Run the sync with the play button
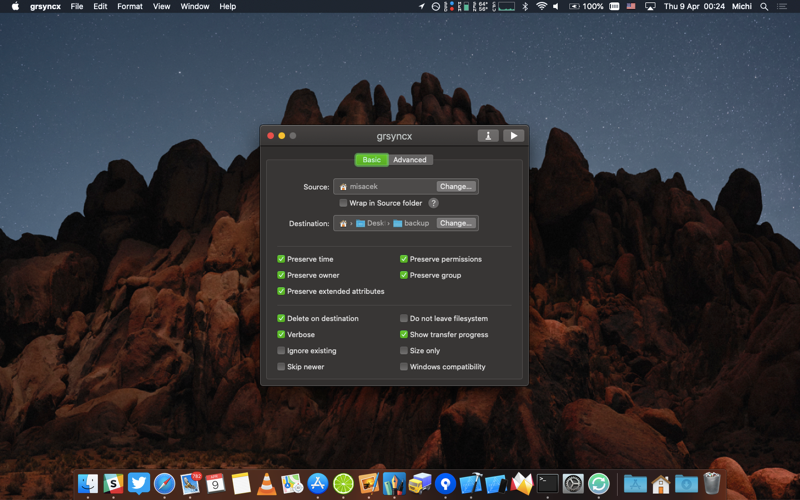800x500 pixels. point(513,136)
